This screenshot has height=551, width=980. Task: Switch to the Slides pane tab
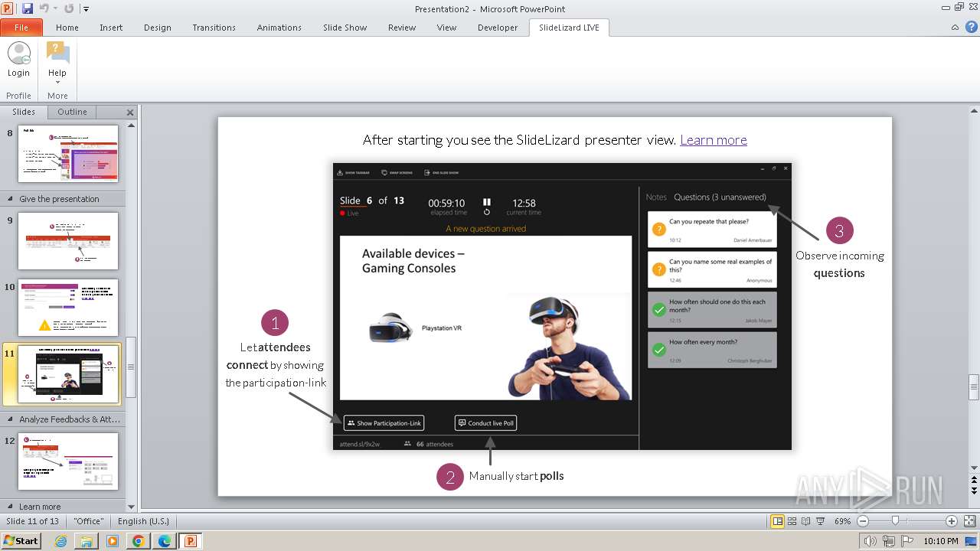pos(24,112)
